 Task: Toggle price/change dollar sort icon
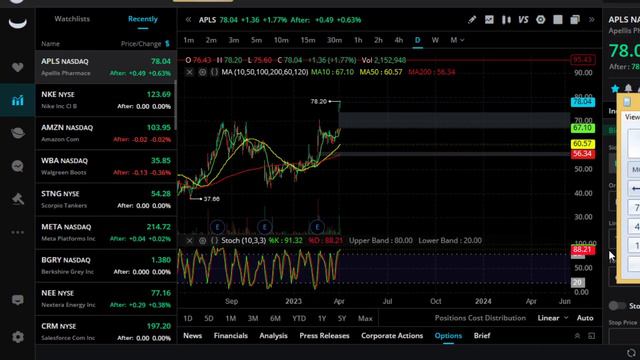coord(167,44)
